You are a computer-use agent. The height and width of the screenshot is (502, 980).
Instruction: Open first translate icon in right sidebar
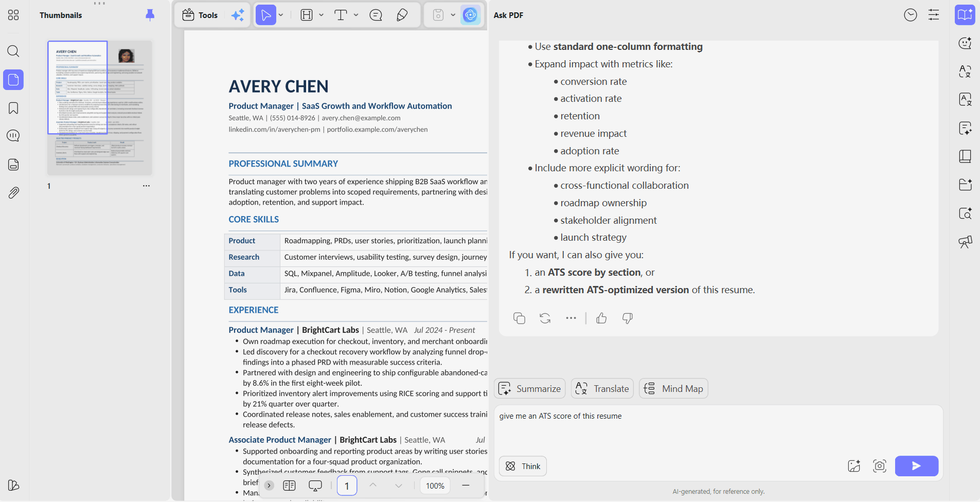tap(965, 71)
